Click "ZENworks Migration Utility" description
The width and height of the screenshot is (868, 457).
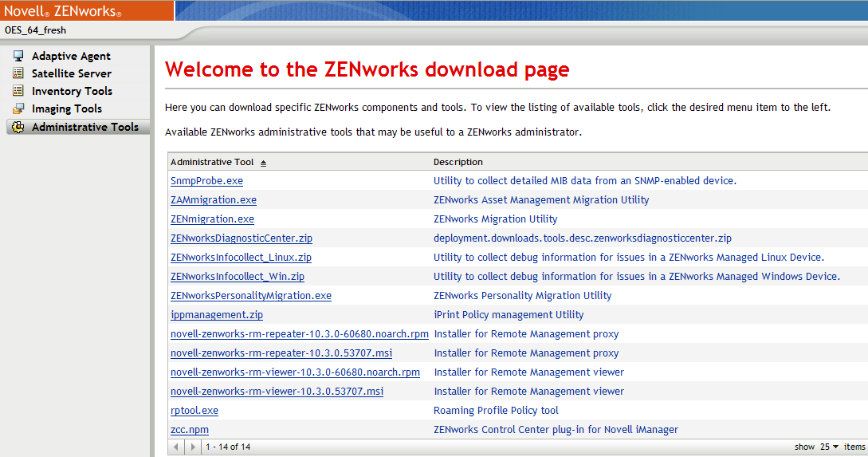point(496,219)
